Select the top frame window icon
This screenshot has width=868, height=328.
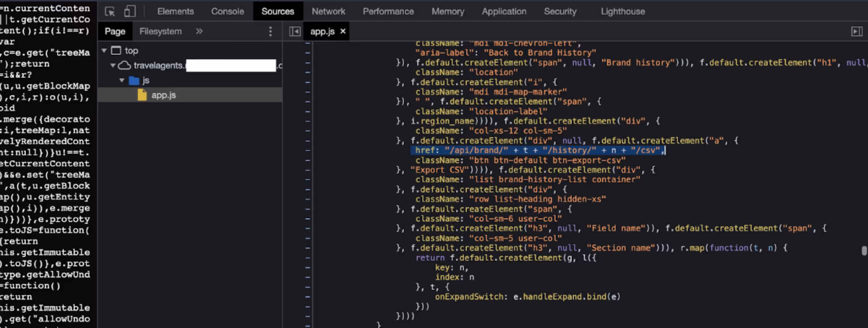(x=116, y=50)
